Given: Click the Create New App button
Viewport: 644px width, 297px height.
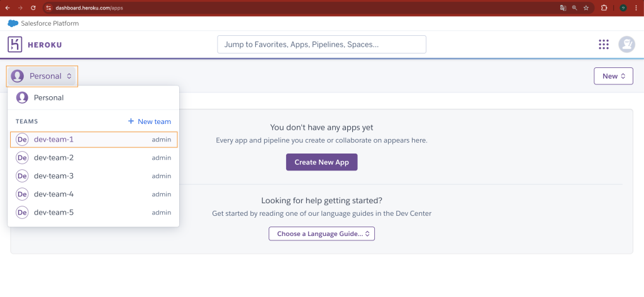Looking at the screenshot, I should [321, 162].
